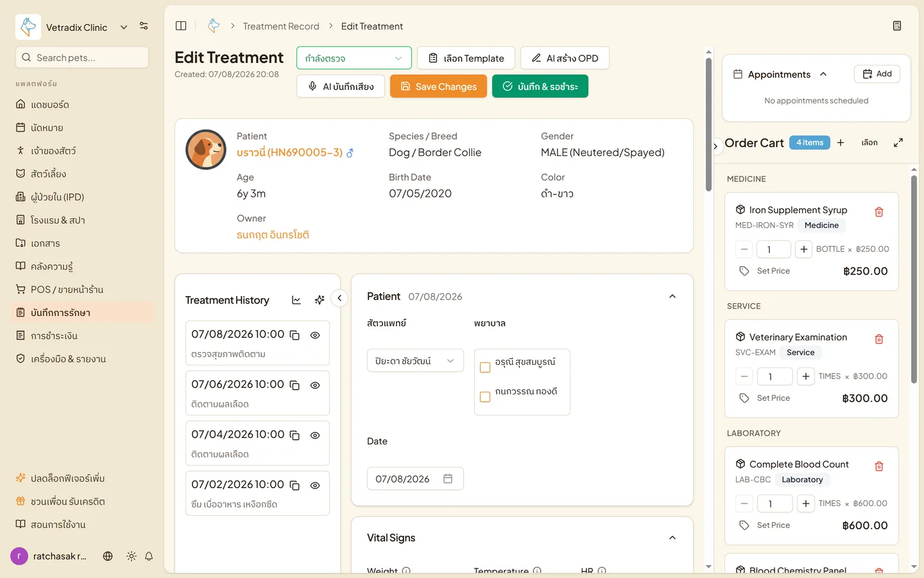Expand Order Cart to fullscreen
924x578 pixels.
click(898, 143)
